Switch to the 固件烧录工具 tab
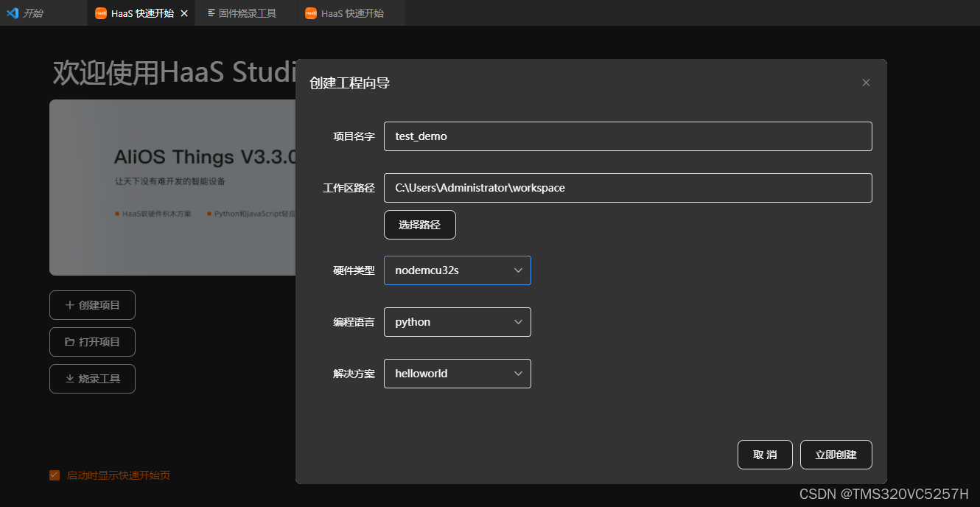Viewport: 980px width, 507px height. point(246,13)
